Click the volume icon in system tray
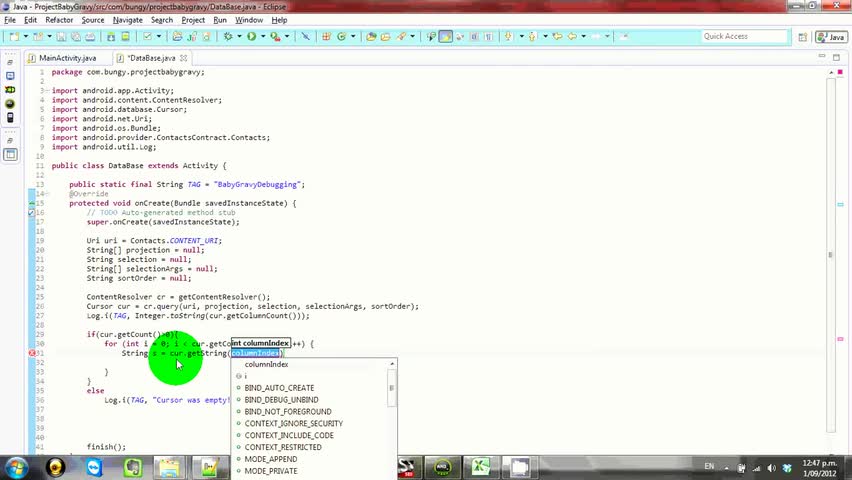The image size is (852, 480). 772,468
